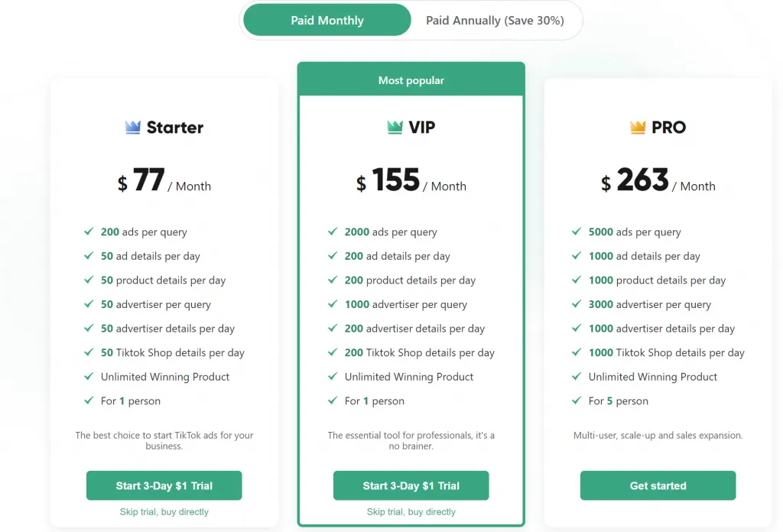Click the Starter plan title
This screenshot has height=532, width=783.
point(174,127)
